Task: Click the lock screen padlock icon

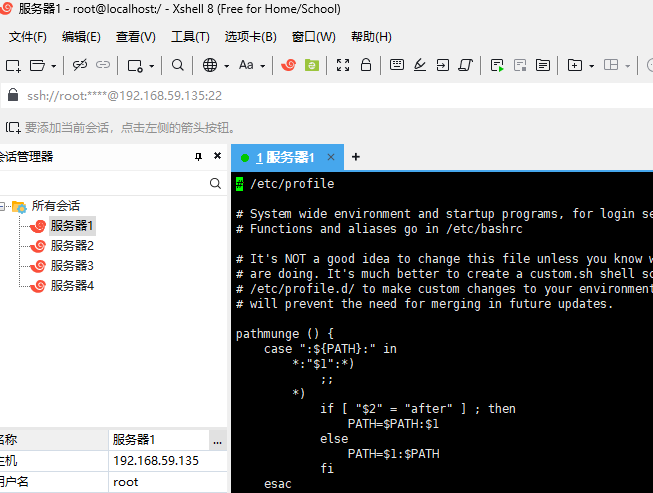Action: [366, 65]
